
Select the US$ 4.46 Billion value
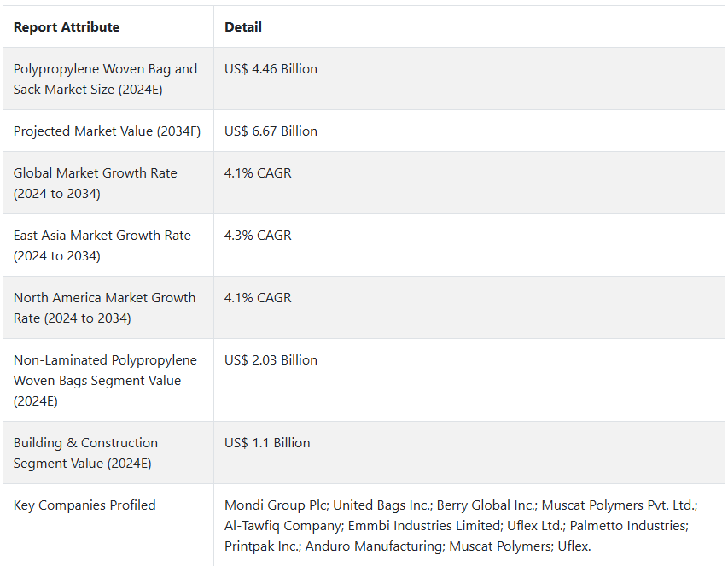click(271, 68)
